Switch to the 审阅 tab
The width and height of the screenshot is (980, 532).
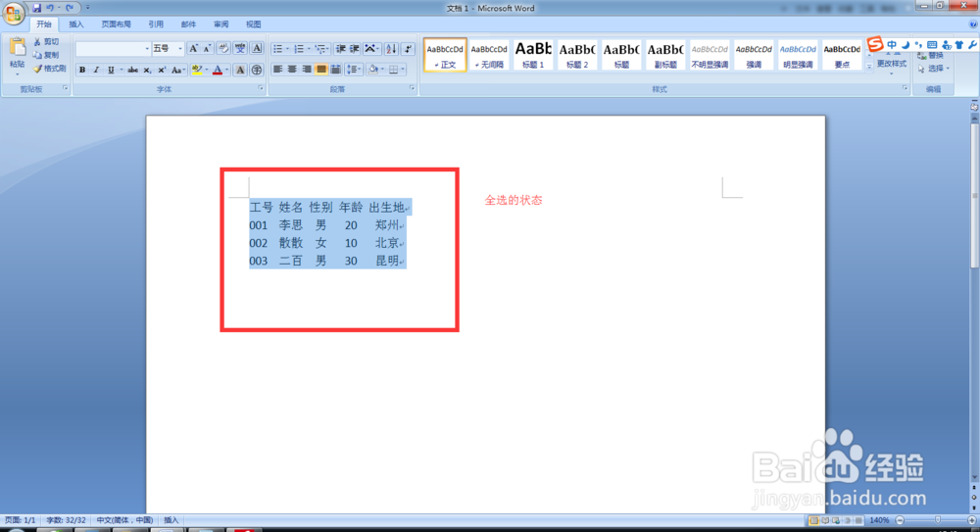click(x=220, y=24)
